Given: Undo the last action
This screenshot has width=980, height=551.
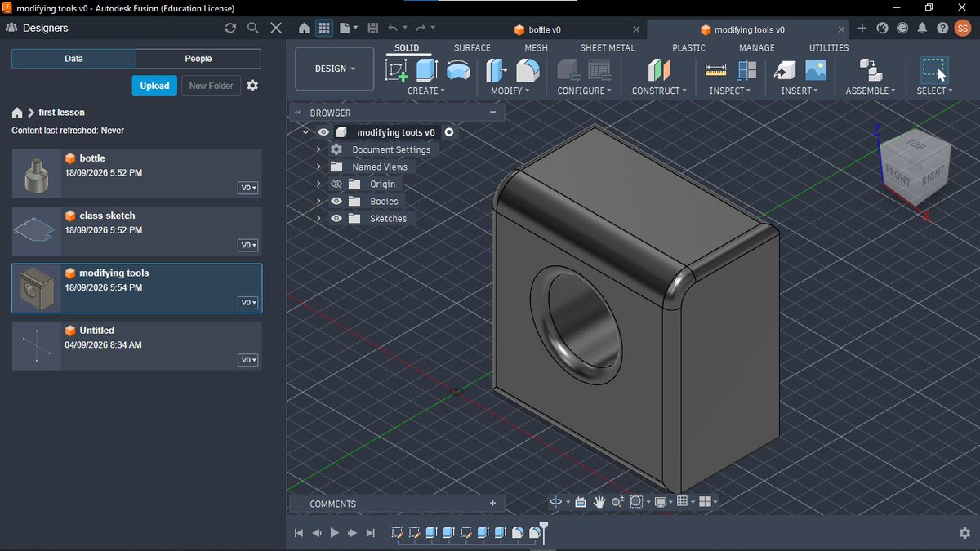Looking at the screenshot, I should tap(393, 28).
